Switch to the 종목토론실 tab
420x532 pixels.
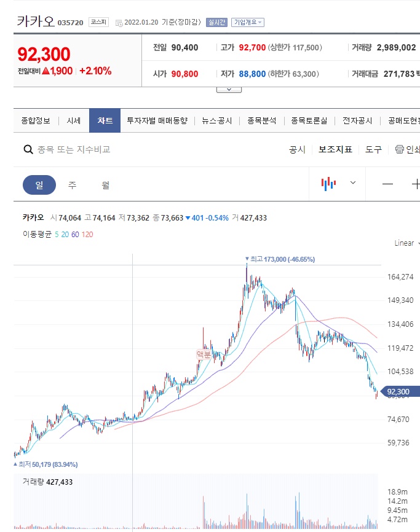point(309,120)
